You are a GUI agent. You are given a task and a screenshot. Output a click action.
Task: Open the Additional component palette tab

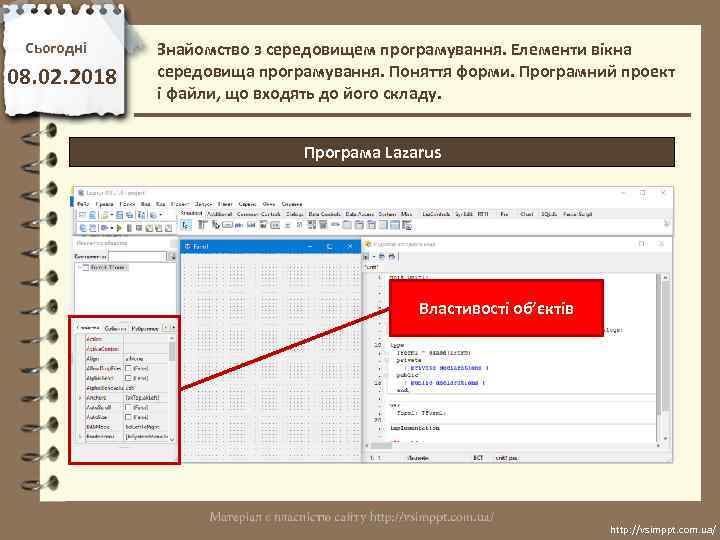pyautogui.click(x=220, y=214)
